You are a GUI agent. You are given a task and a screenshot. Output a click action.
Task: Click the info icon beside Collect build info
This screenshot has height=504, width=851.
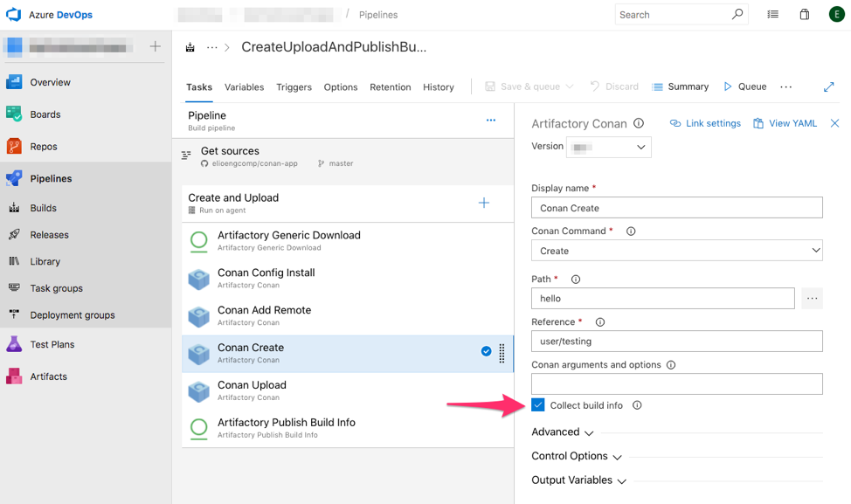pos(638,404)
